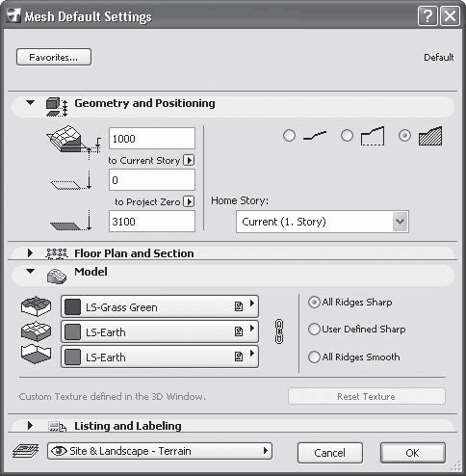Select User Defined Sharp option
The width and height of the screenshot is (466, 476).
[x=314, y=330]
